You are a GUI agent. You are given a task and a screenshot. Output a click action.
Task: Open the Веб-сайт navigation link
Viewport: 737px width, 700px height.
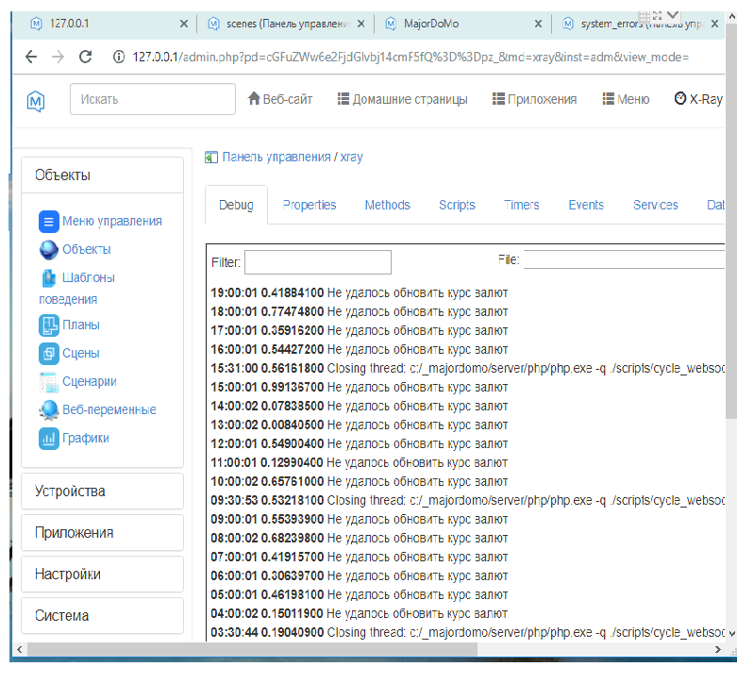279,99
